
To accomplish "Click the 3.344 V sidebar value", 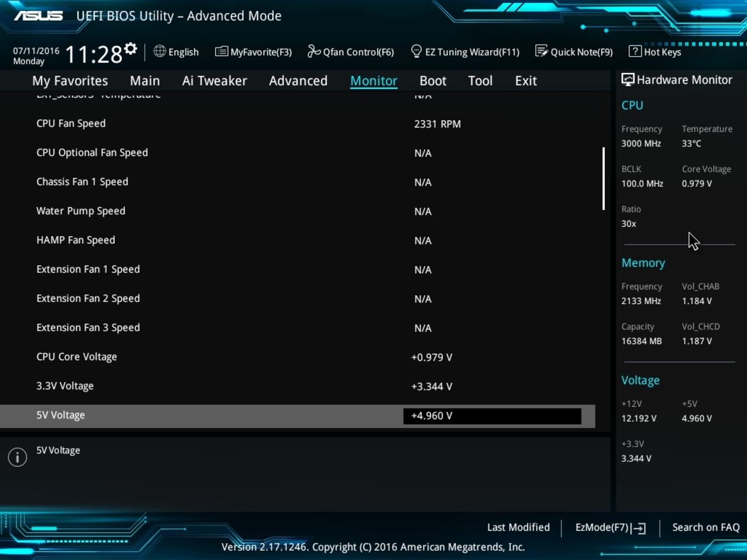I will coord(636,458).
